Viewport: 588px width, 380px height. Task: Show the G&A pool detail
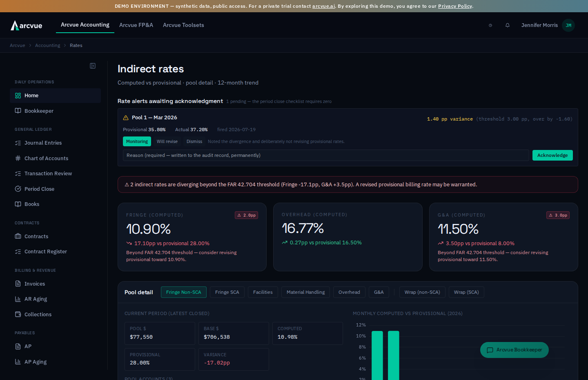379,292
